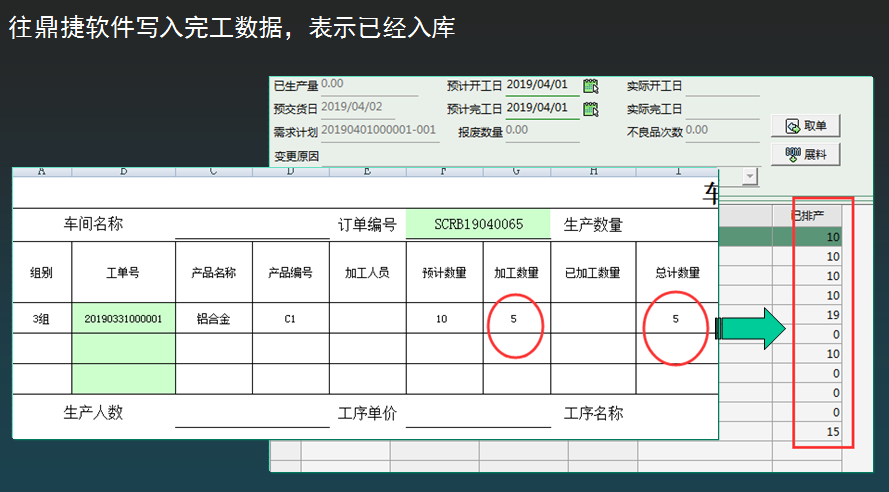
Task: Click the 组别 column header
Action: pyautogui.click(x=41, y=273)
